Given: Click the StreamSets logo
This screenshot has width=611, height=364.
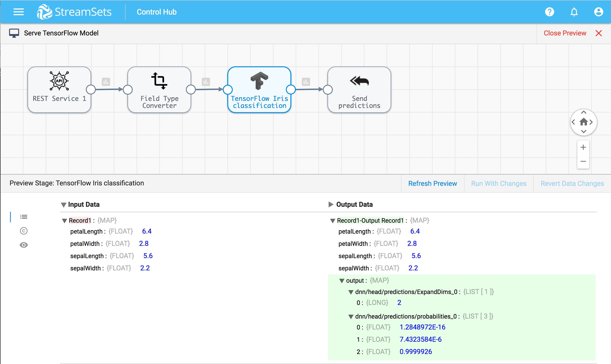Looking at the screenshot, I should pyautogui.click(x=74, y=12).
